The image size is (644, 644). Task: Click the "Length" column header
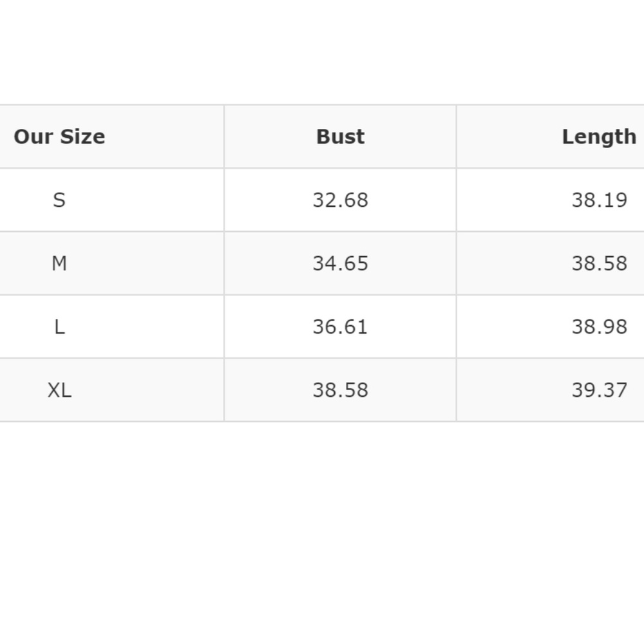(599, 137)
